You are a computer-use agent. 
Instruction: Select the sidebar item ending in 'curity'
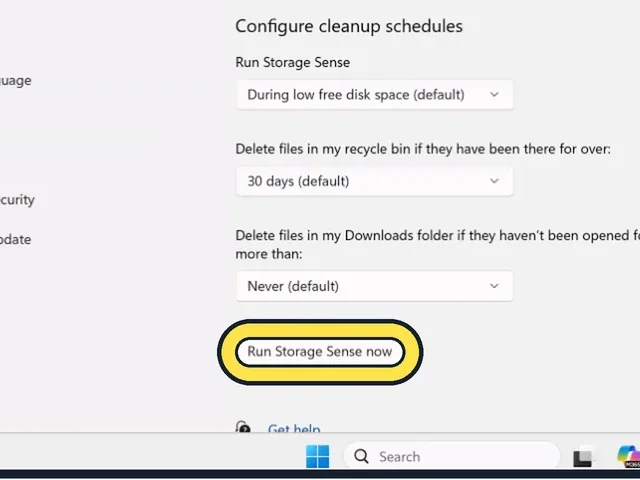point(17,200)
